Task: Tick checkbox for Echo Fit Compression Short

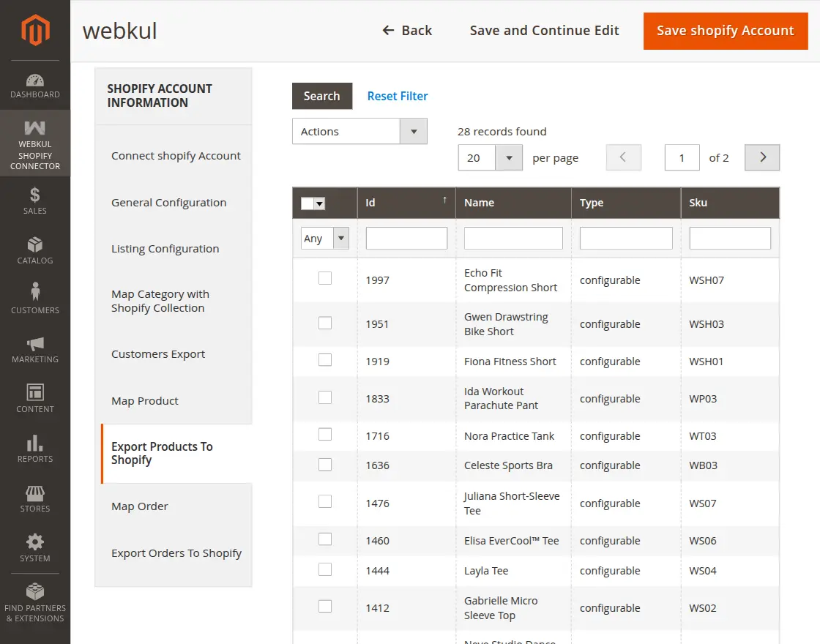Action: pos(325,278)
